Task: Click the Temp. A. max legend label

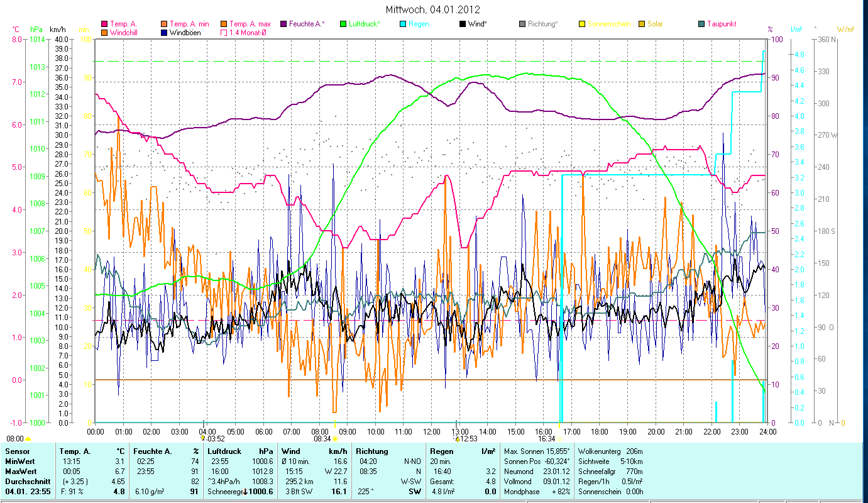Action: pyautogui.click(x=250, y=24)
